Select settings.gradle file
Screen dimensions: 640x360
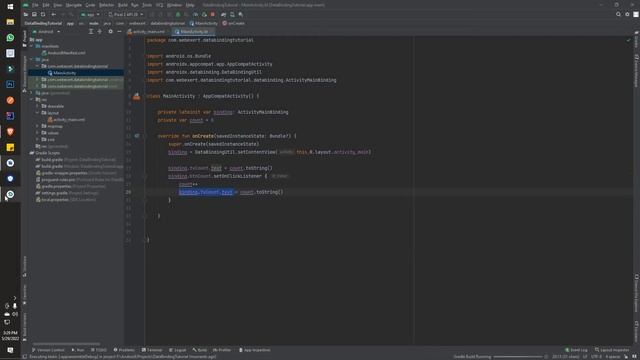[x=54, y=193]
